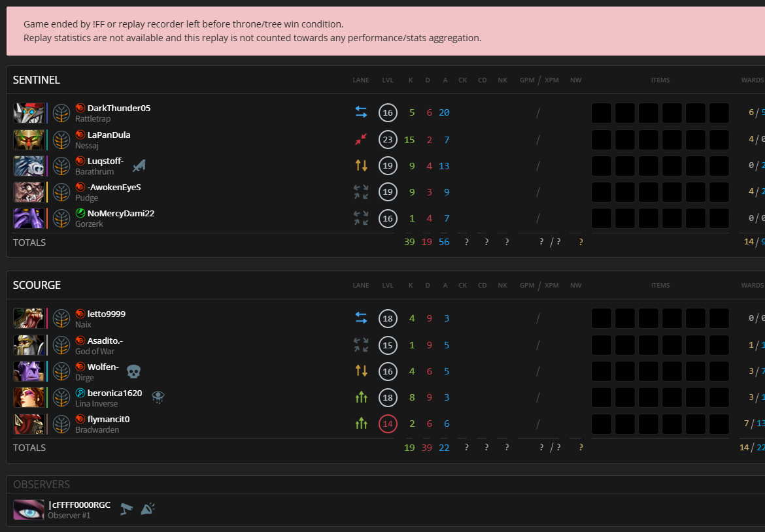Click LaPanDula's red lane arrows icon

click(x=361, y=139)
